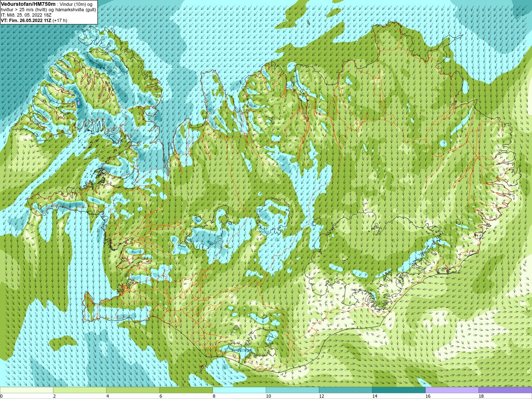Click the 8–10 m/s light cyan legend swatch

pos(239,390)
